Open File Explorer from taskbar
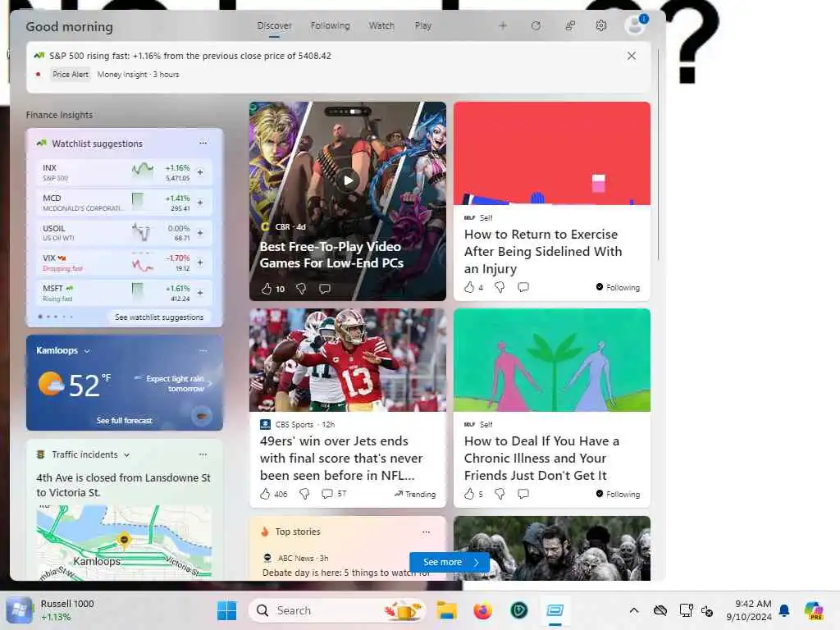This screenshot has height=630, width=840. [446, 610]
